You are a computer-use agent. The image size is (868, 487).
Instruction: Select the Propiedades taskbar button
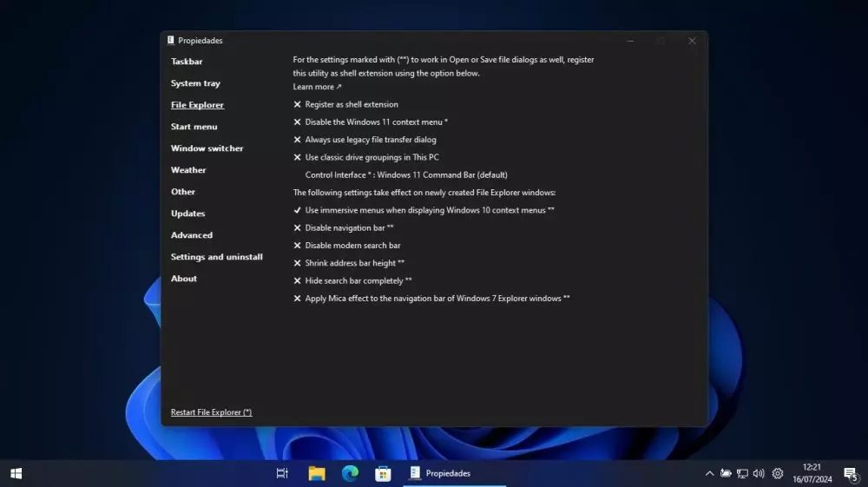point(455,474)
